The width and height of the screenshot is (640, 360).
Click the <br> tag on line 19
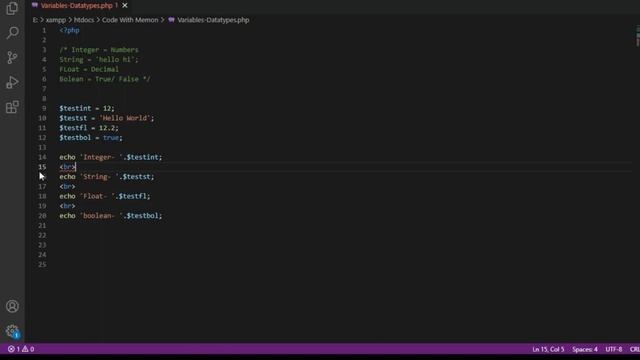click(67, 206)
